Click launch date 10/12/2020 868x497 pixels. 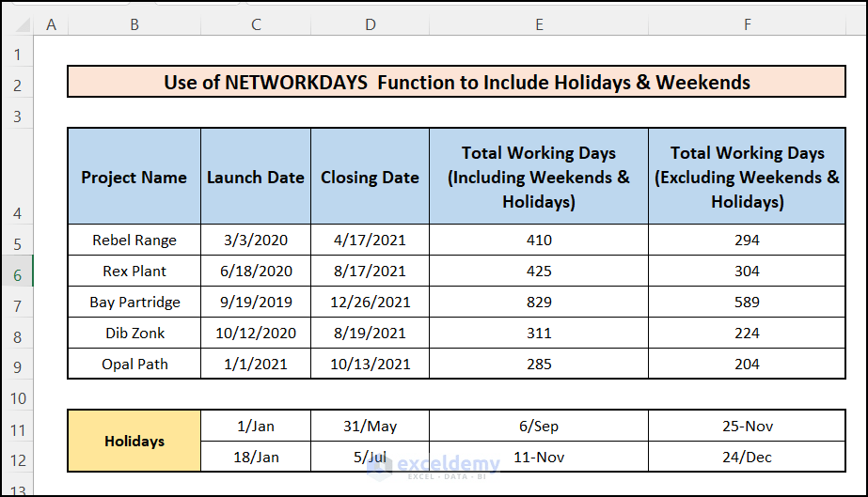(x=256, y=333)
